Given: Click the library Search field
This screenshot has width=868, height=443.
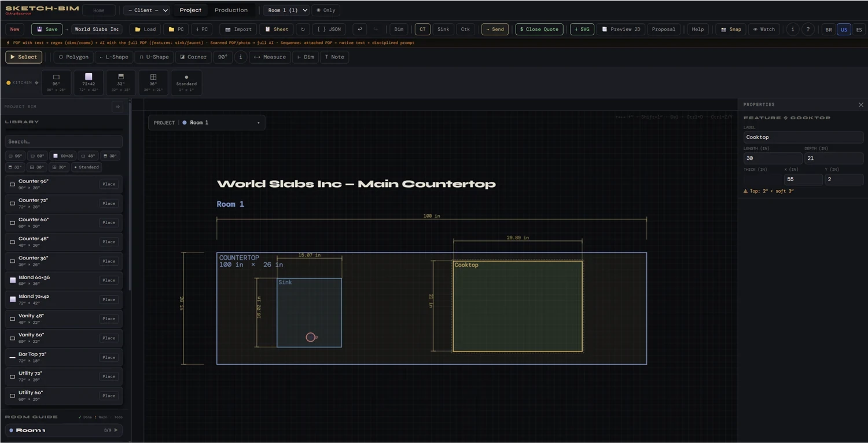Looking at the screenshot, I should click(x=64, y=141).
